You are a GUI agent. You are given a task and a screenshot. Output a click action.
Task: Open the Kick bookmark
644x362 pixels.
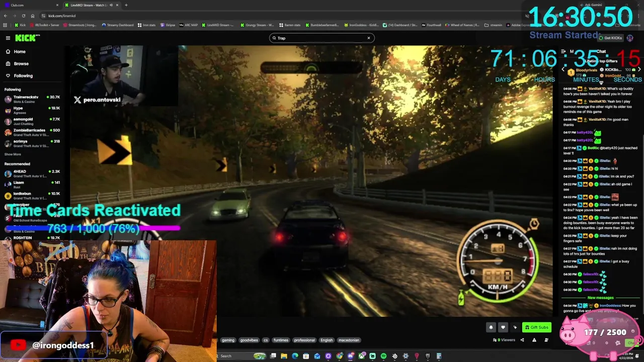pyautogui.click(x=20, y=25)
